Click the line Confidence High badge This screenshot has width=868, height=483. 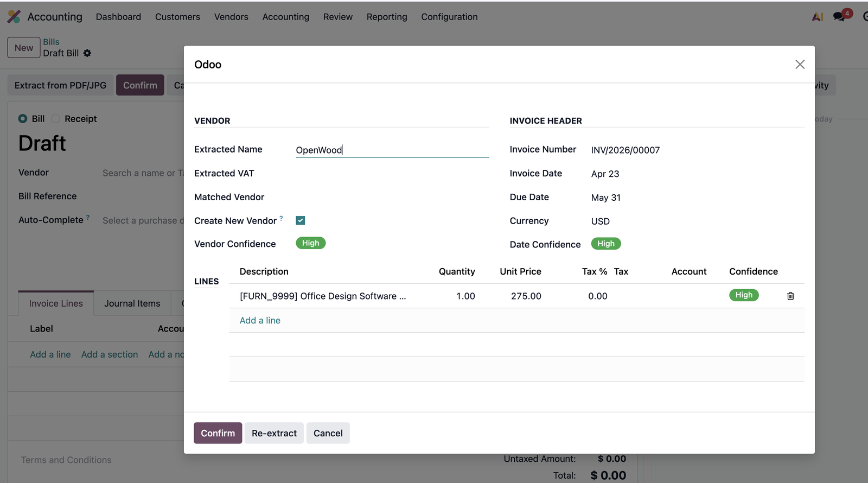pyautogui.click(x=744, y=295)
